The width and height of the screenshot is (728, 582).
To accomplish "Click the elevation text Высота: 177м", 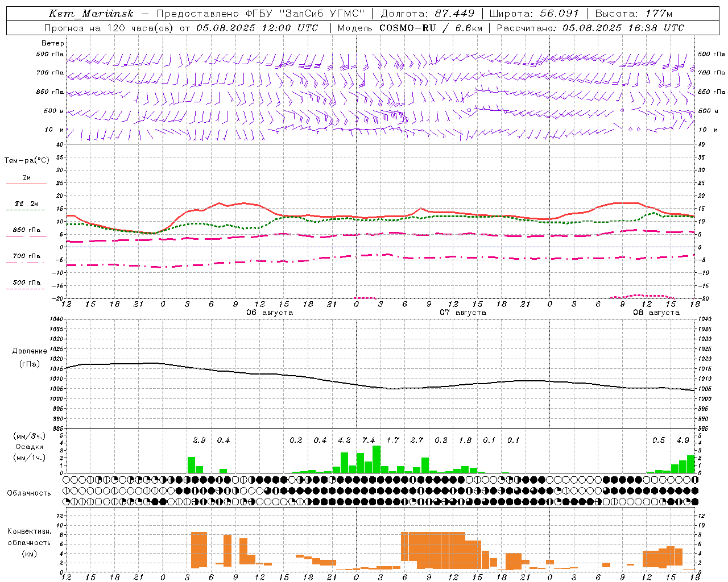I will tap(634, 14).
